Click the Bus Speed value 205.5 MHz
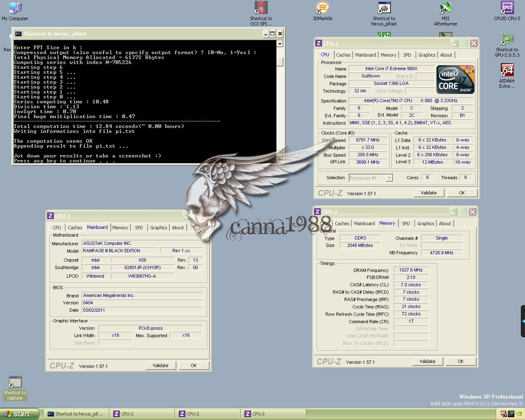The image size is (525, 420). [x=368, y=155]
